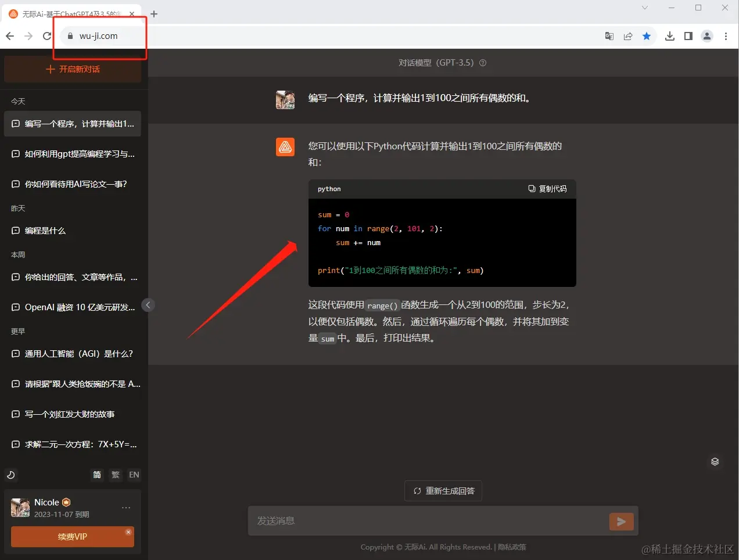Click the 重新生成回答 regenerate button

tap(443, 491)
